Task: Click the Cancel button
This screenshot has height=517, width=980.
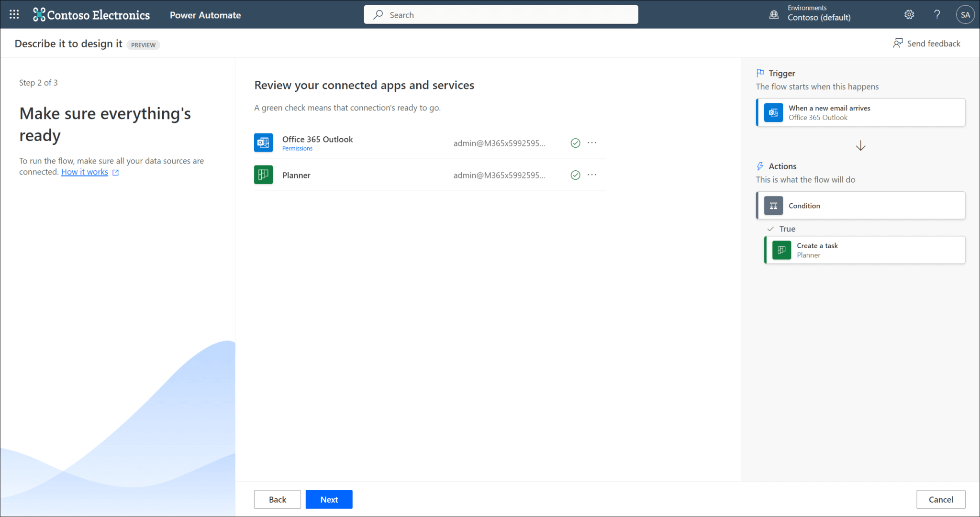Action: tap(941, 499)
